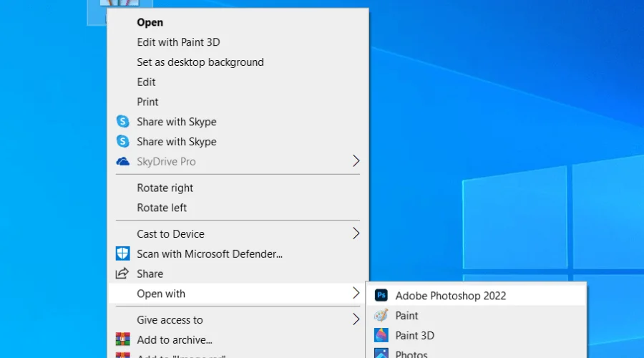Click the Share arrow icon
The width and height of the screenshot is (644, 358).
122,274
